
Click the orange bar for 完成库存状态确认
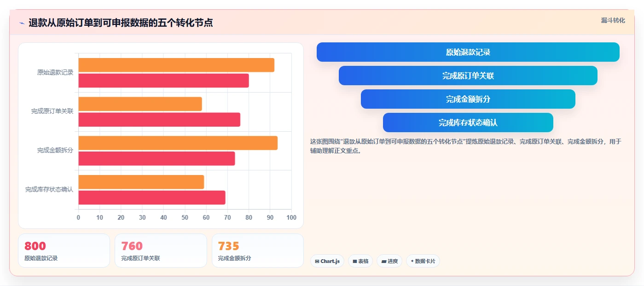(x=141, y=182)
